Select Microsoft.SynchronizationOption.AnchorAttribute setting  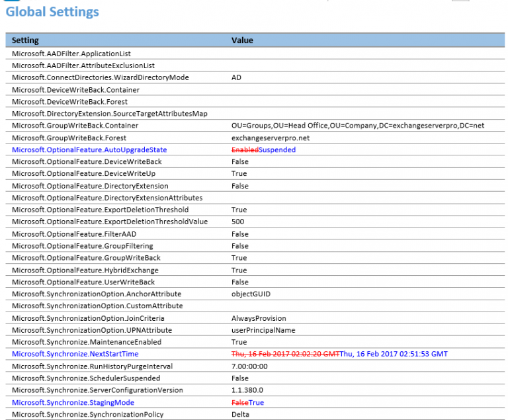click(97, 294)
